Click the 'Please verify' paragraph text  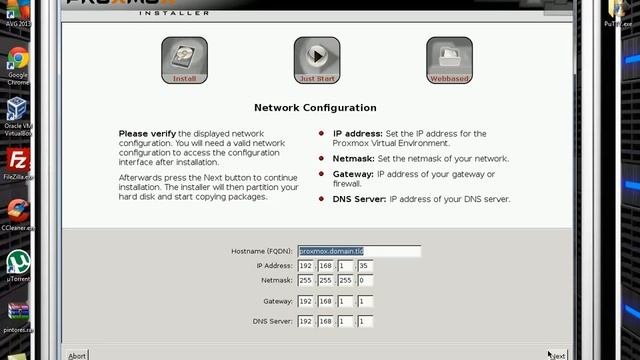[x=202, y=148]
